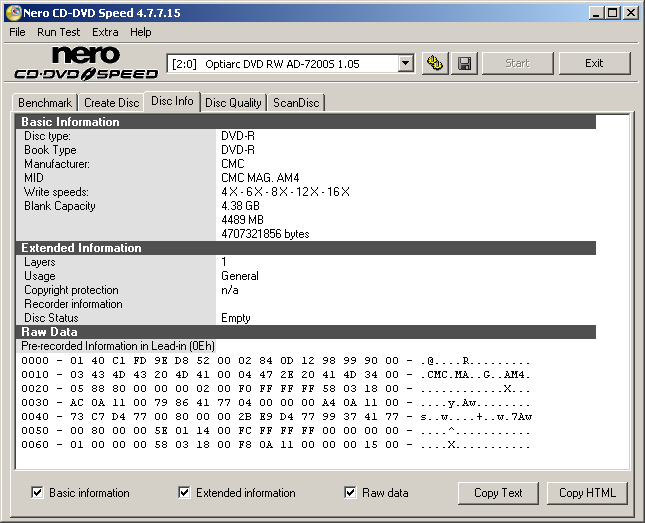Click the Nero app icon in title bar
Image resolution: width=645 pixels, height=523 pixels.
click(13, 13)
